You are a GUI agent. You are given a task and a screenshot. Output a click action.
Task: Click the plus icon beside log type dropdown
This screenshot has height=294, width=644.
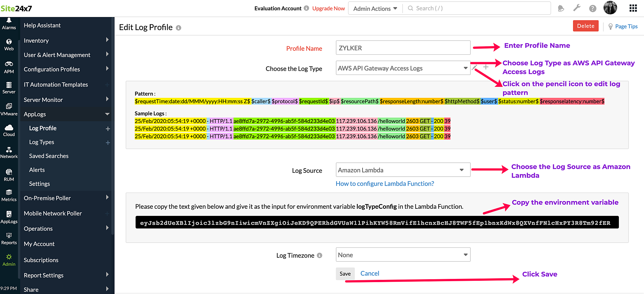click(486, 67)
